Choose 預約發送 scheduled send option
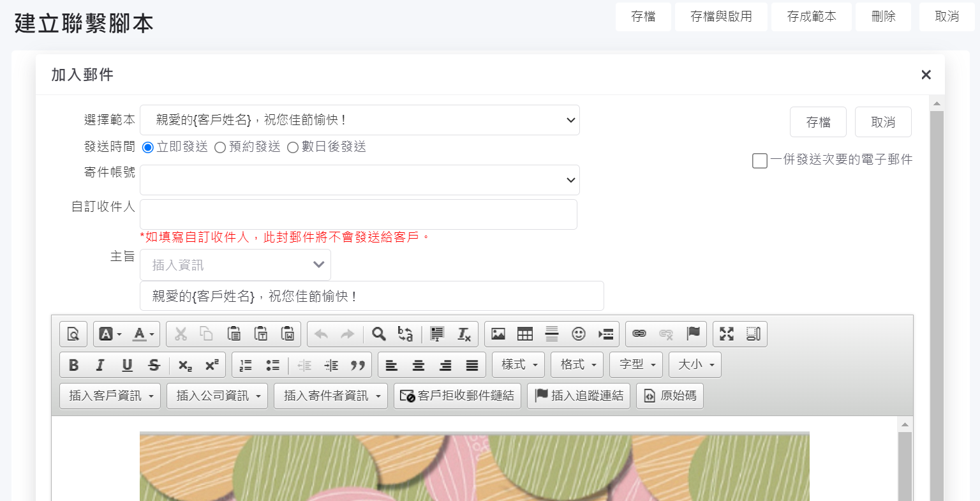 pyautogui.click(x=220, y=147)
